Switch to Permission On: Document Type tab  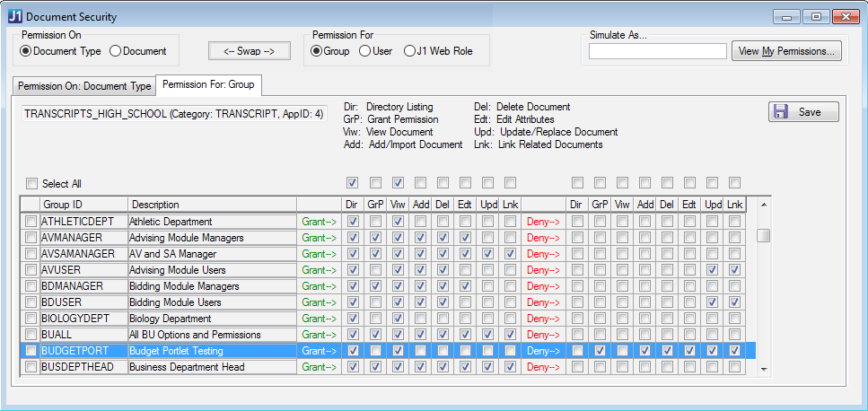pos(84,86)
